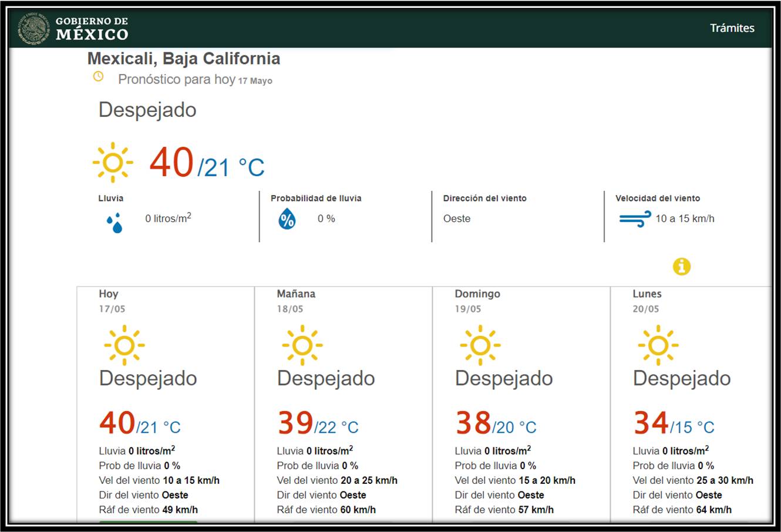
Task: Click the Oeste wind direction value
Action: 457,218
